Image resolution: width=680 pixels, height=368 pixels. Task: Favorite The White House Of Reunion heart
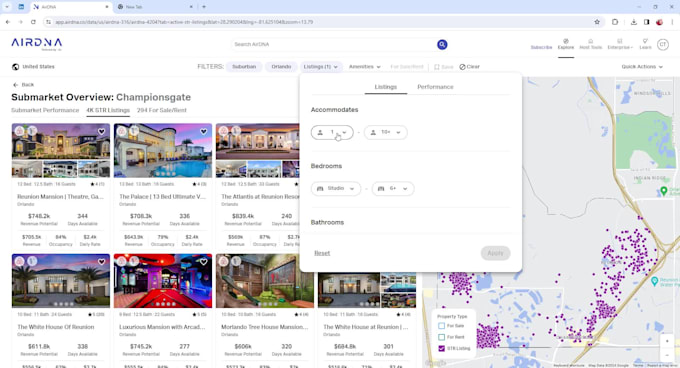pyautogui.click(x=101, y=262)
